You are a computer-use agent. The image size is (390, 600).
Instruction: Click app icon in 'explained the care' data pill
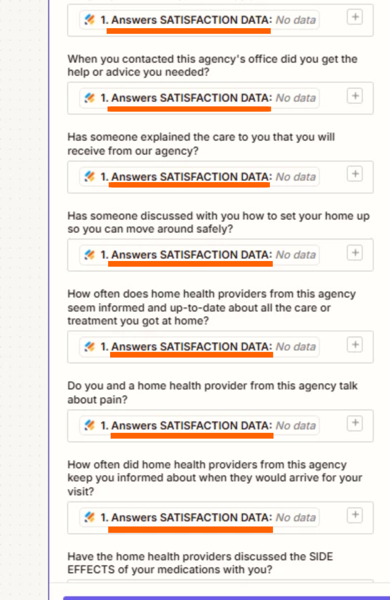90,176
